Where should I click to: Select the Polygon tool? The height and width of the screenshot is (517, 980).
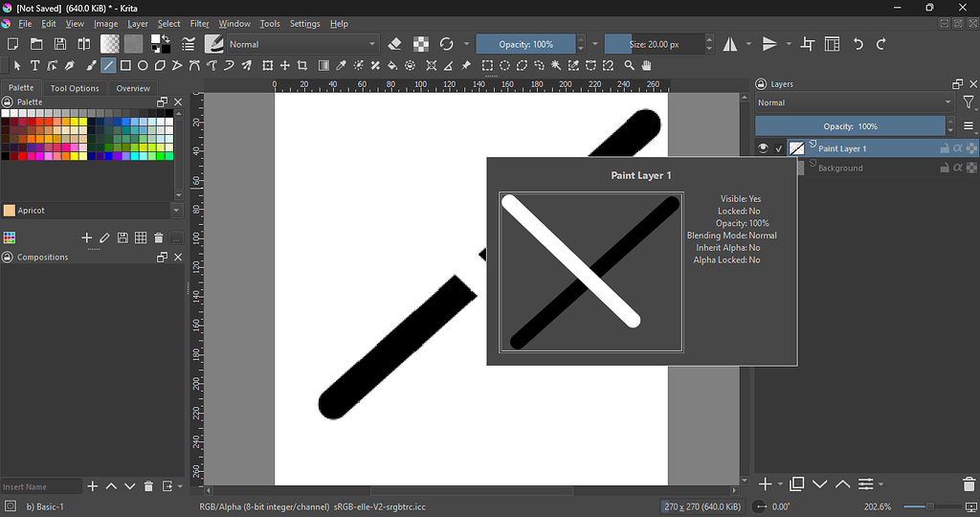pyautogui.click(x=160, y=65)
